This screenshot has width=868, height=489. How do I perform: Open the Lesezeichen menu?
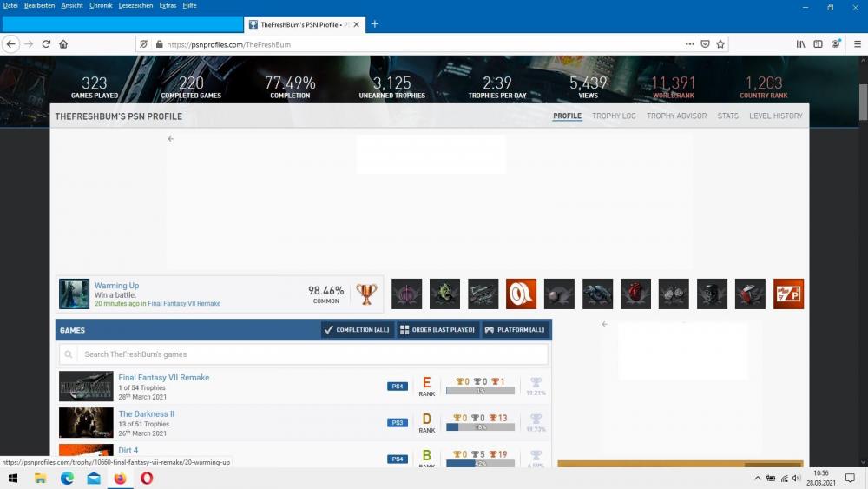tap(135, 5)
